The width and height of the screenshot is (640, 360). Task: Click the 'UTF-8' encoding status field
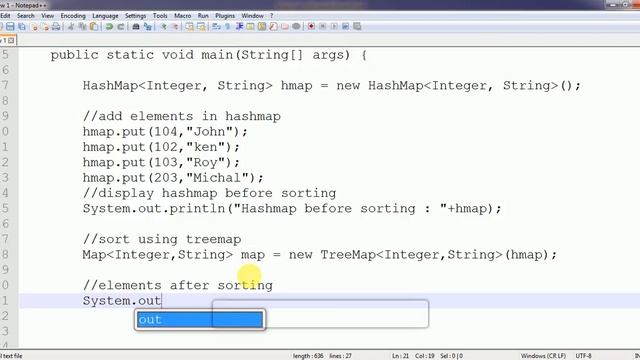pyautogui.click(x=583, y=356)
